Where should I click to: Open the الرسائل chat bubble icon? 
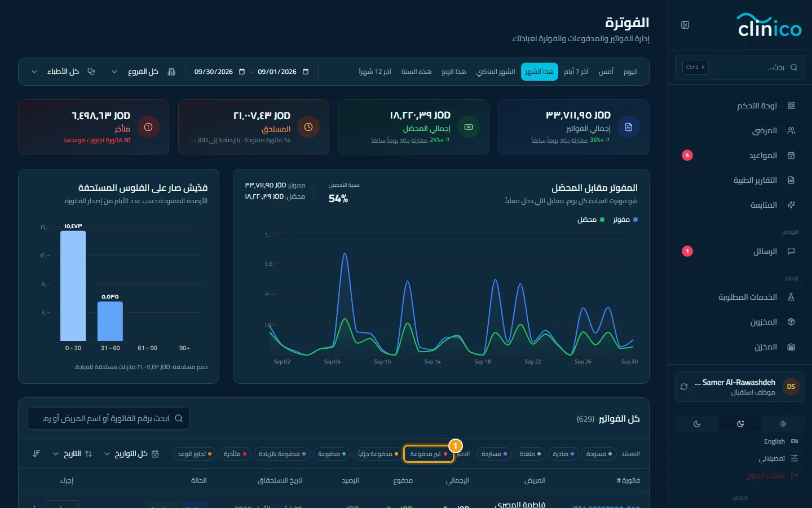791,251
